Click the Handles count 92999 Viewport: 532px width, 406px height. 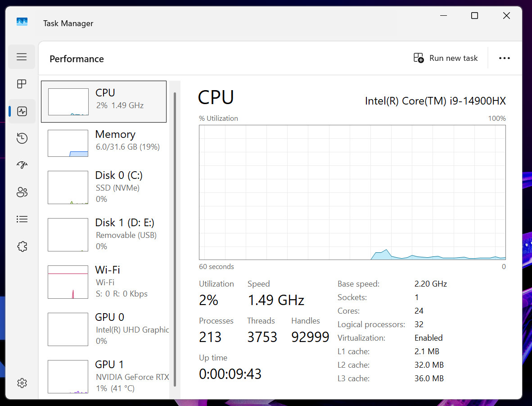(x=310, y=337)
